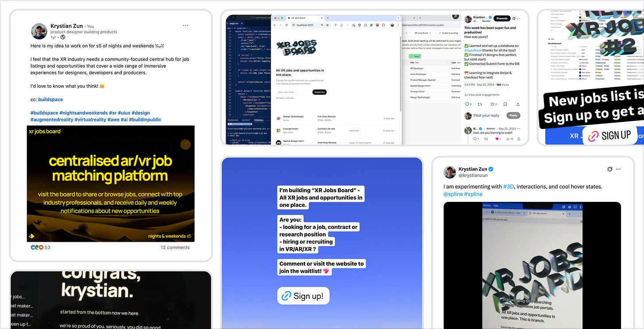The image size is (644, 329).
Task: Open the 13 comments link
Action: (175, 248)
